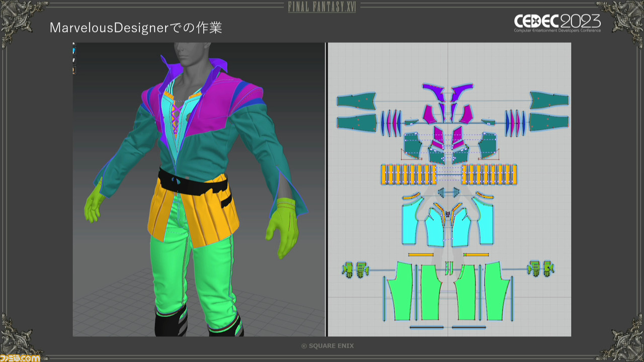Select the far-left green trouser pattern piece
This screenshot has height=362, width=644.
401,291
